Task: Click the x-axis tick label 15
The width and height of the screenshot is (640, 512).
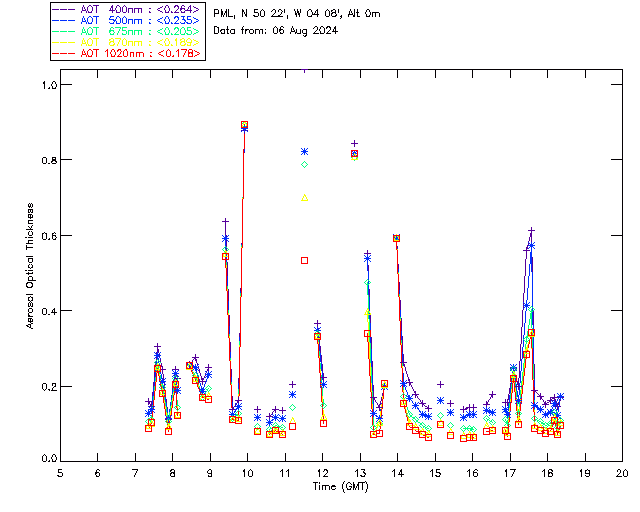Action: [x=435, y=473]
